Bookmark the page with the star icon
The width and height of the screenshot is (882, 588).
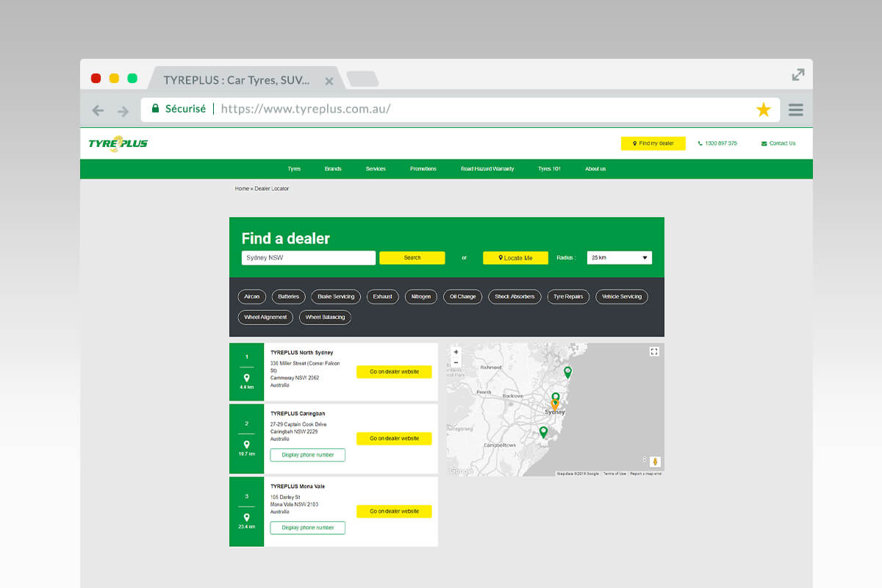(x=764, y=110)
